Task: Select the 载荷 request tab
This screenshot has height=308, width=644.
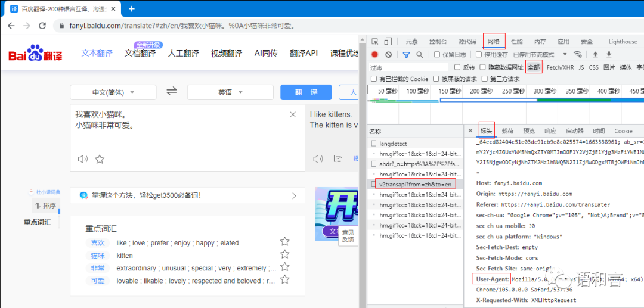Action: click(507, 131)
